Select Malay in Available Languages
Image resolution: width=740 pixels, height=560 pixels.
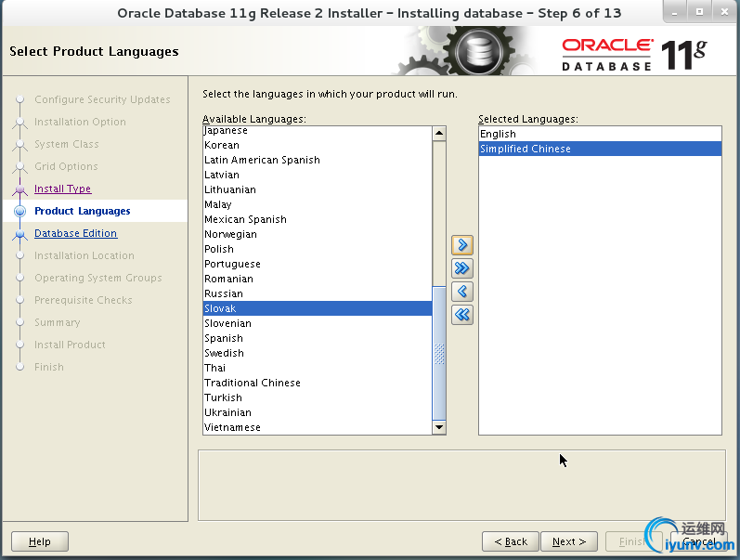pyautogui.click(x=318, y=204)
